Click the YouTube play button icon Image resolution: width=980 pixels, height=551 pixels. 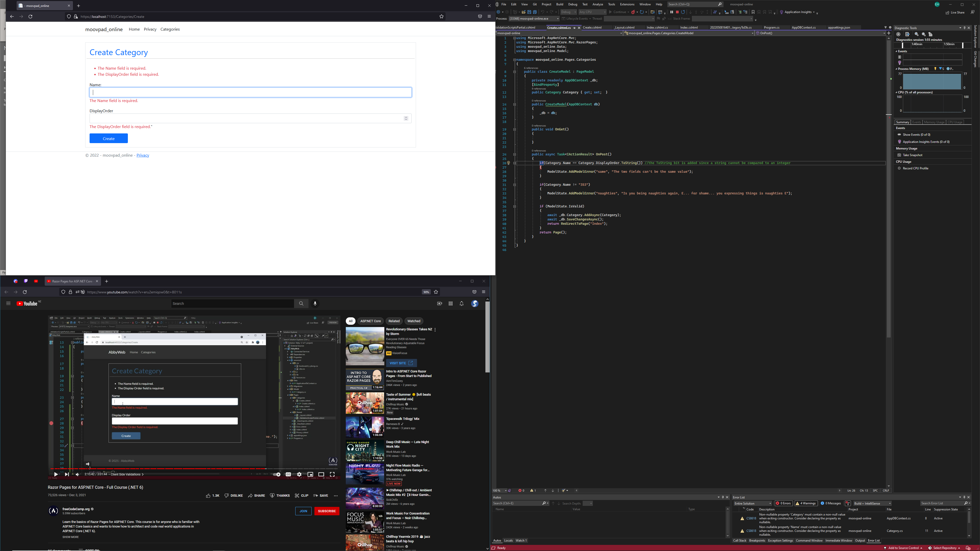[x=56, y=474]
